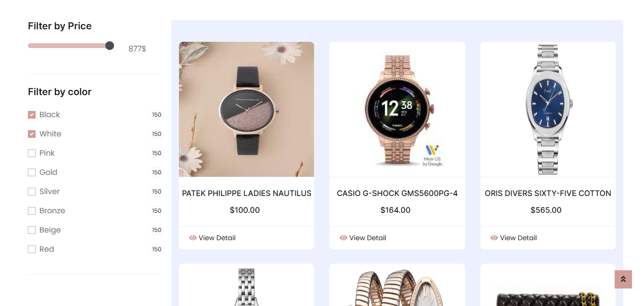Enable the Pink color filter
This screenshot has width=644, height=306.
pos(32,153)
